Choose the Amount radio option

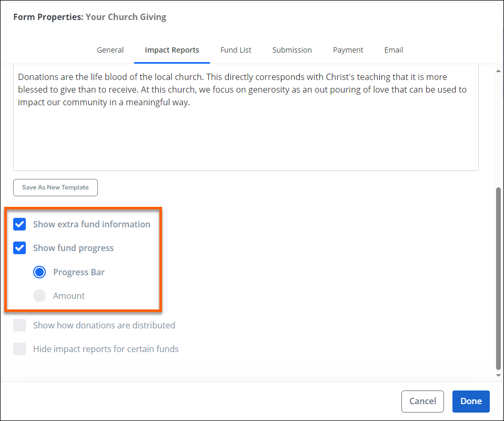pyautogui.click(x=39, y=296)
